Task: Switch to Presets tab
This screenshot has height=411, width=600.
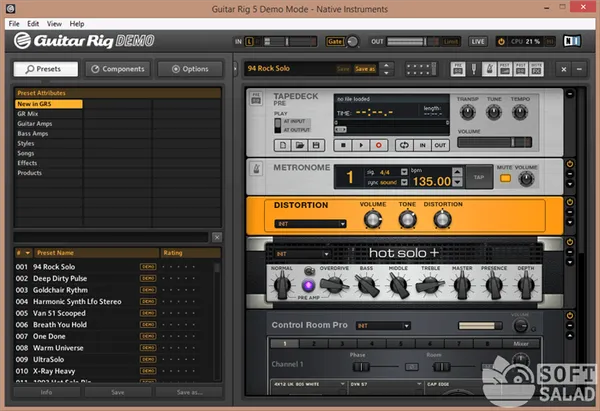Action: [46, 69]
